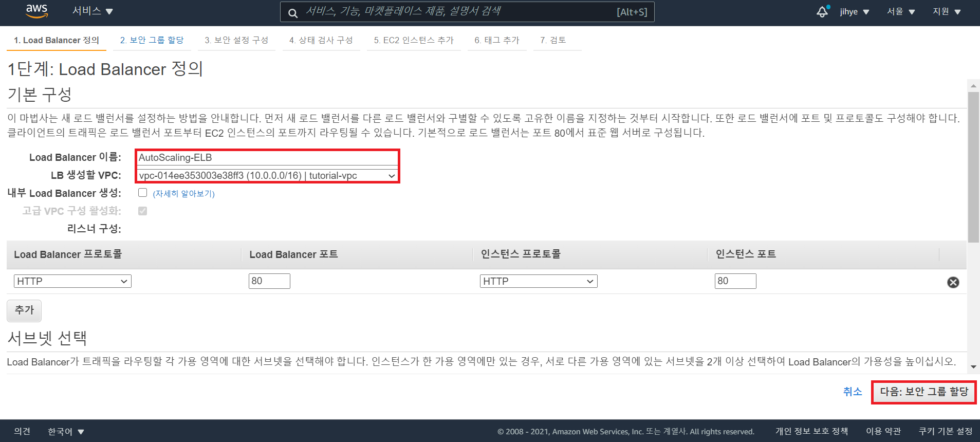Click the search magnifier icon
The width and height of the screenshot is (980, 442).
(293, 13)
